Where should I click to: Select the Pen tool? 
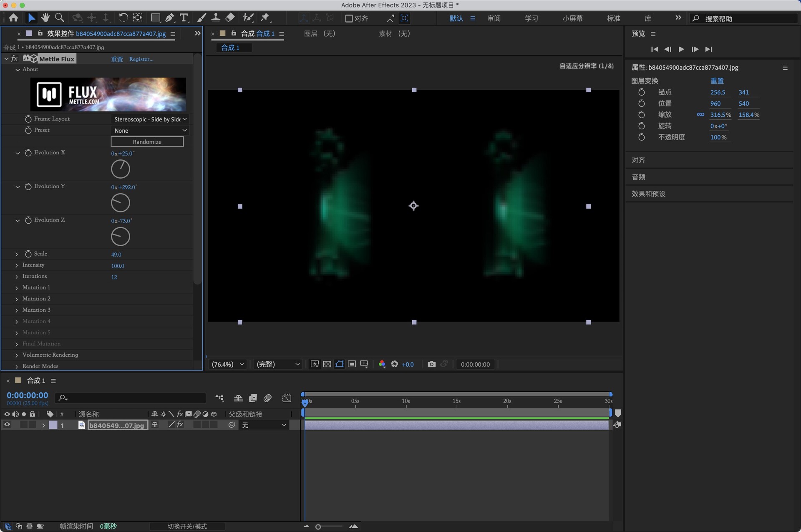click(x=169, y=18)
